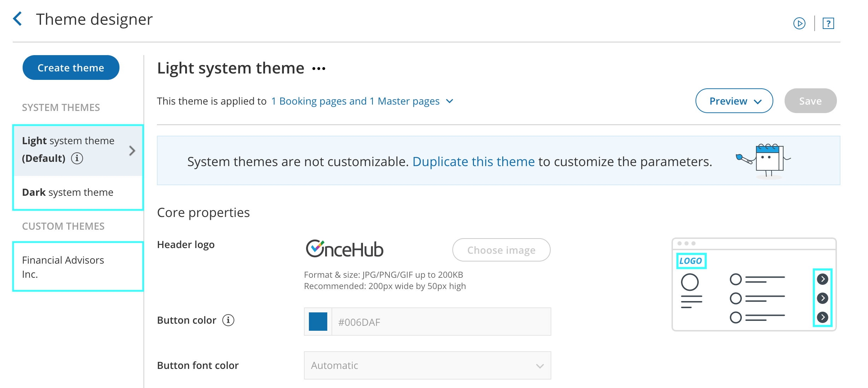The image size is (868, 388).
Task: Click the Create theme button
Action: point(71,68)
